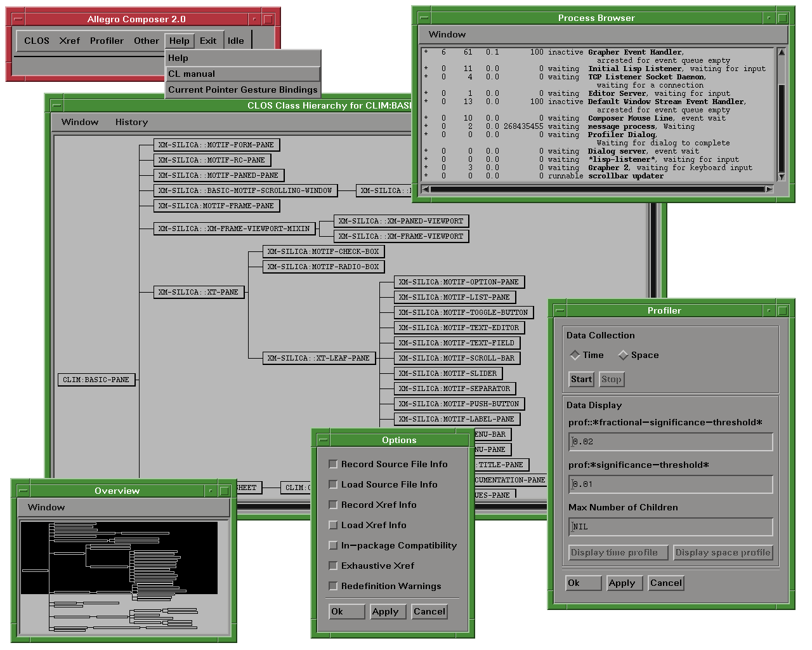Open Window menu in CLOS Class Hierarchy
This screenshot has width=812, height=650.
pos(80,122)
